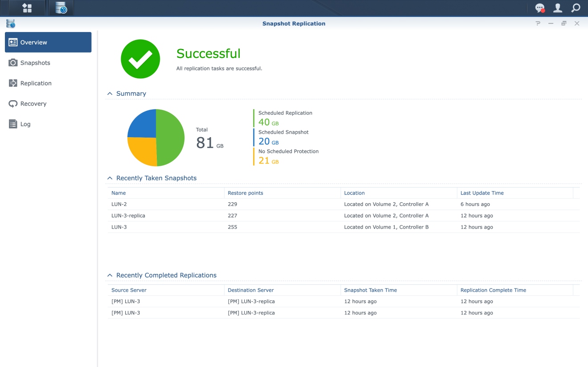Open notifications via the speech bubble icon
The image size is (588, 367).
coord(540,8)
